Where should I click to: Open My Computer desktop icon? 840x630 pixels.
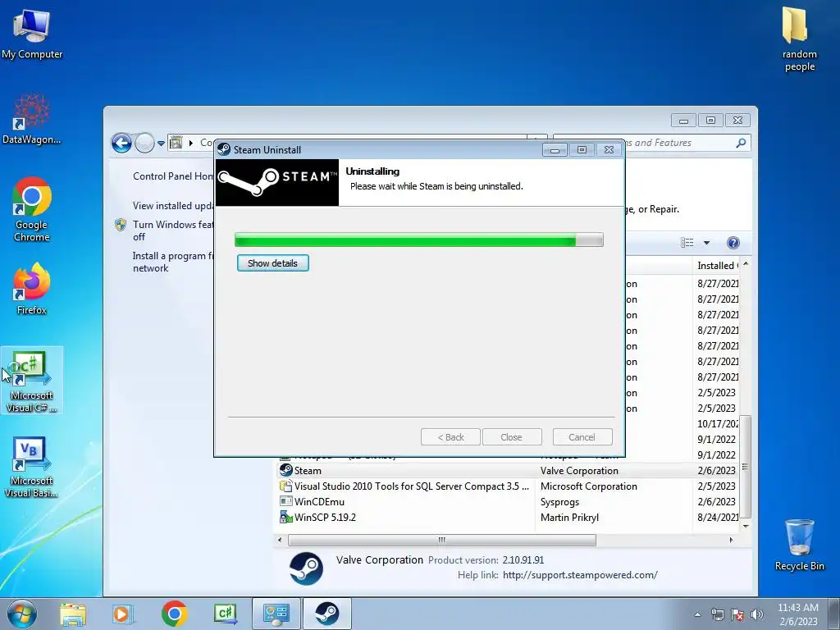pos(32,34)
